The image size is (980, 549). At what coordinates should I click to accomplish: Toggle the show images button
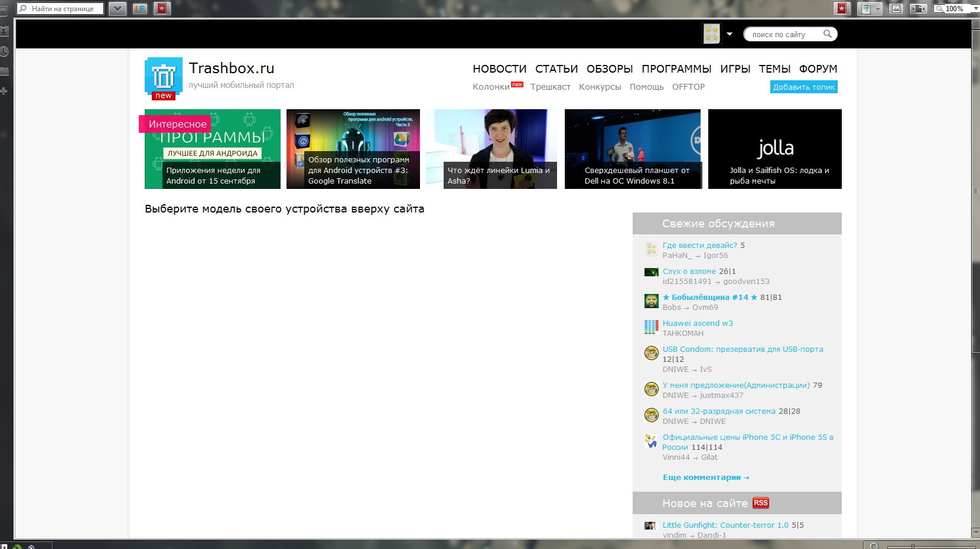point(896,8)
